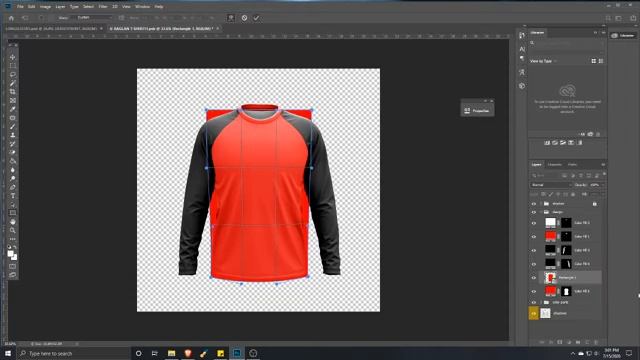
Task: Click the Libraries button at the top right
Action: (623, 36)
